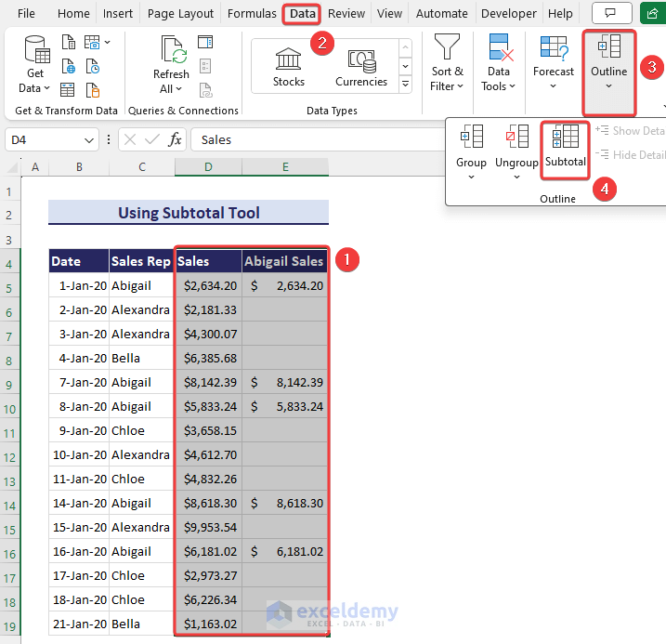Switch to the Data tab
The height and width of the screenshot is (644, 666).
coord(303,14)
